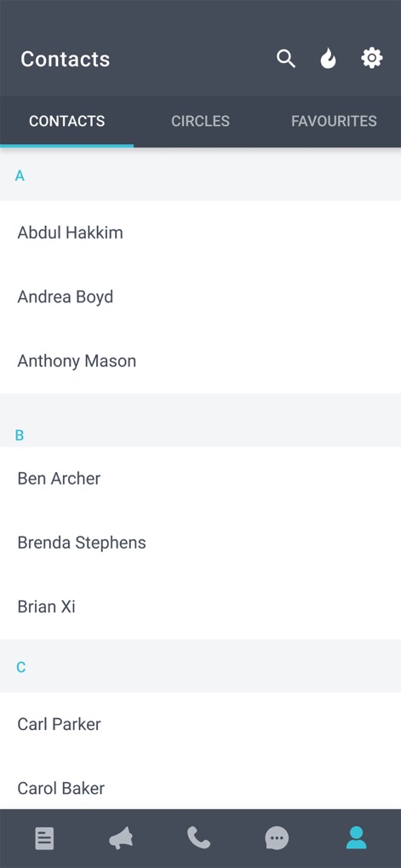Switch to the FAVOURITES tab
401x868 pixels.
tap(334, 121)
